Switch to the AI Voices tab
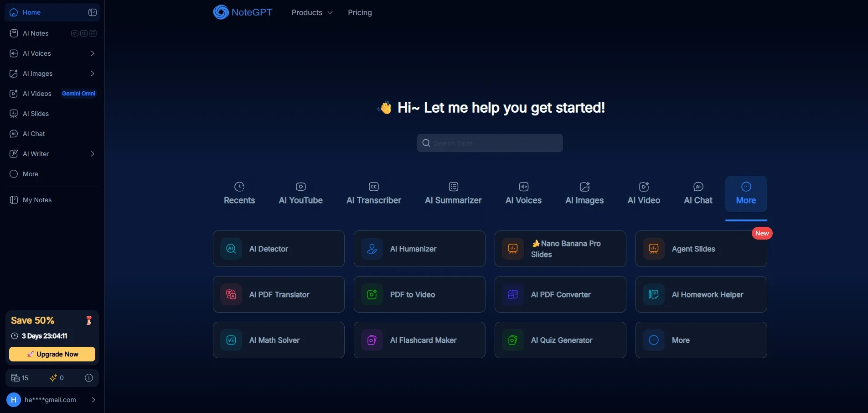The image size is (868, 413). pyautogui.click(x=523, y=193)
